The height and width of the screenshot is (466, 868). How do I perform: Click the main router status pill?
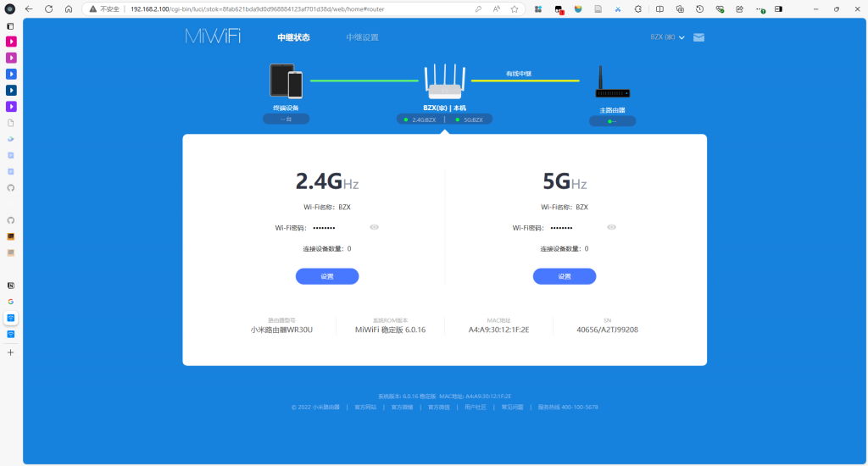(x=612, y=121)
